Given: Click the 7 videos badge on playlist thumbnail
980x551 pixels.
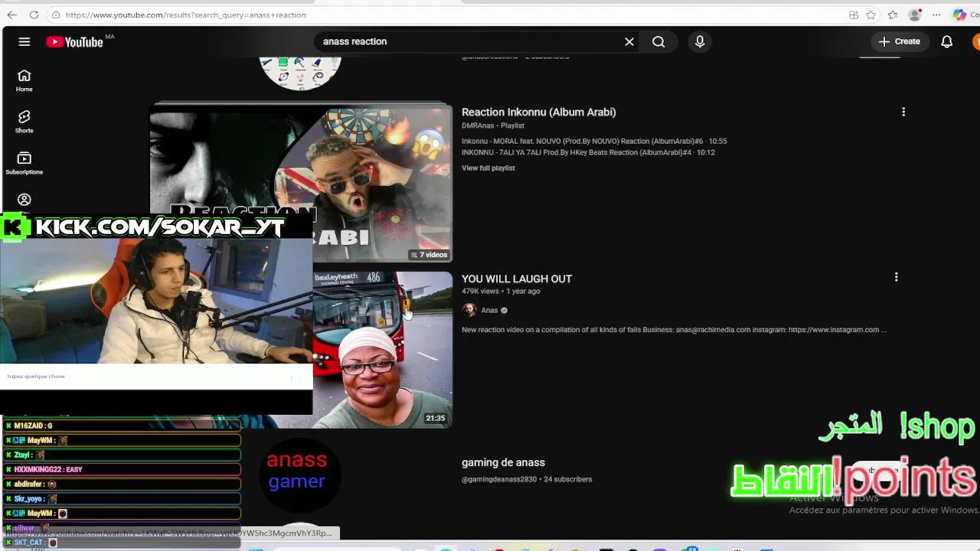Looking at the screenshot, I should 429,255.
